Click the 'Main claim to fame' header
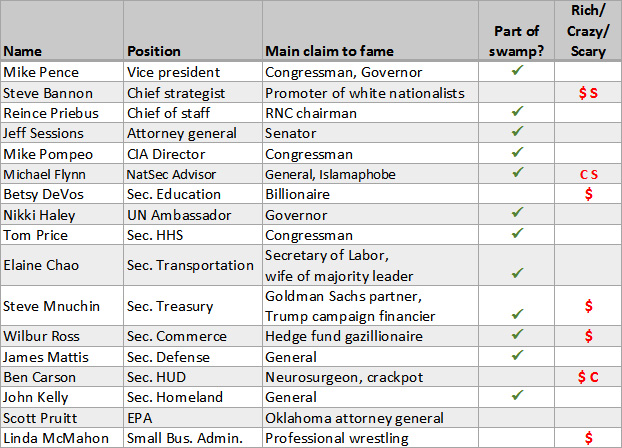The image size is (622, 448). (x=329, y=51)
